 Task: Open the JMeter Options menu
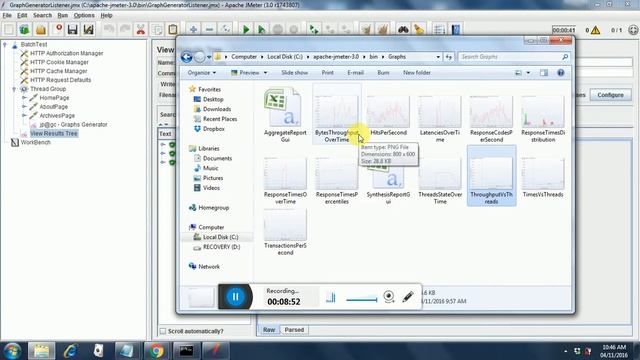(x=84, y=16)
